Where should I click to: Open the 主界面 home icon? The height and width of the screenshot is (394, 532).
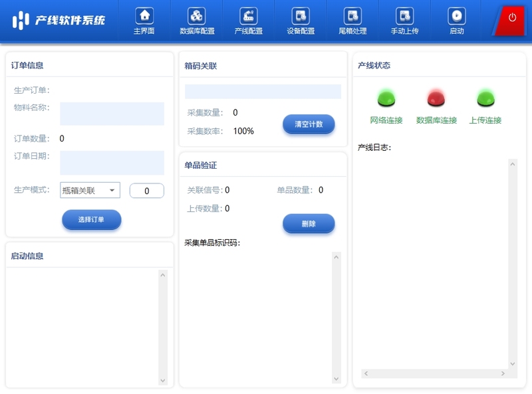[144, 16]
